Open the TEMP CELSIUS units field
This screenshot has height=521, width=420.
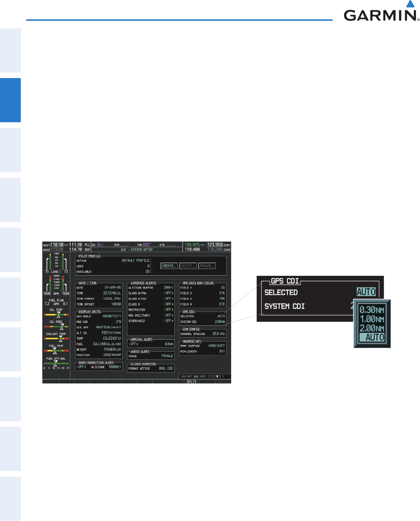112,338
